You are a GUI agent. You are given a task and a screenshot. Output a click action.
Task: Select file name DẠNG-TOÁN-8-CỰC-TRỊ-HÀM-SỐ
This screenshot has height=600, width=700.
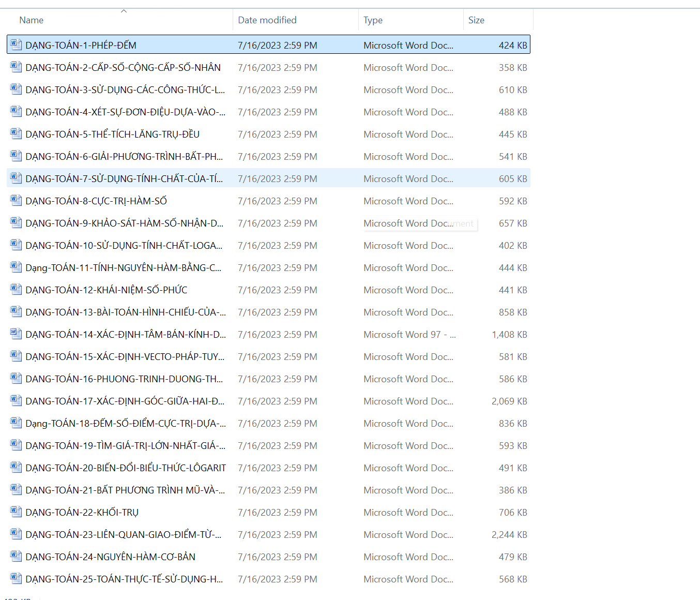pos(96,201)
